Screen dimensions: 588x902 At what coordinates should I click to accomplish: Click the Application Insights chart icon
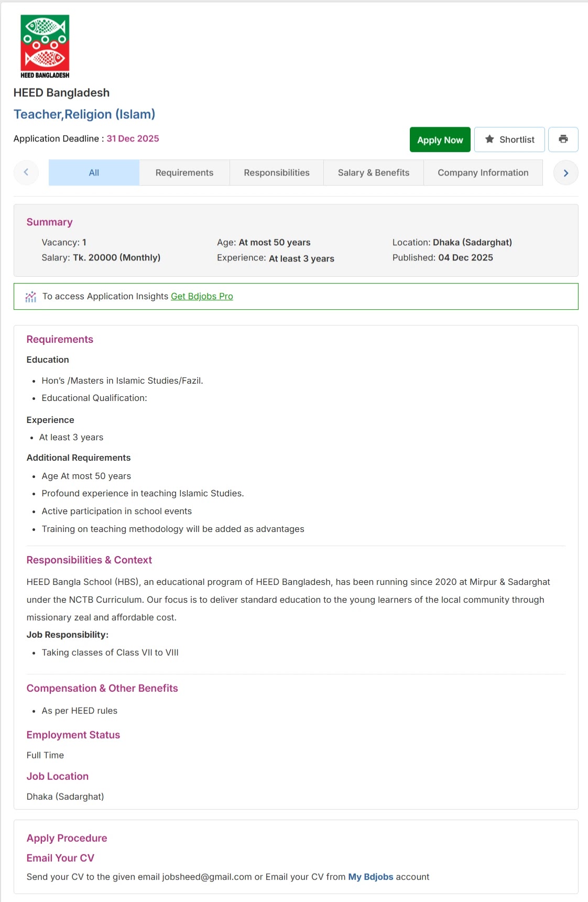click(x=31, y=297)
